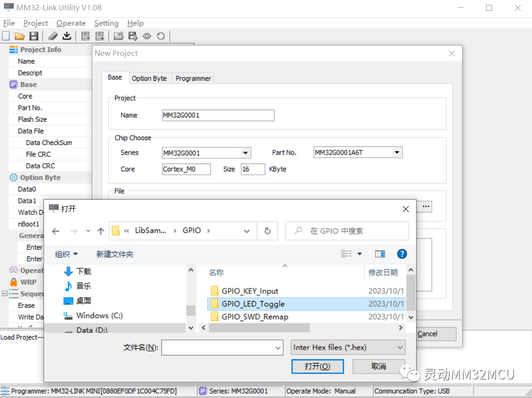Screen dimensions: 532x398
Task: Open project via yellow folder toolbar icon
Action: [x=20, y=36]
